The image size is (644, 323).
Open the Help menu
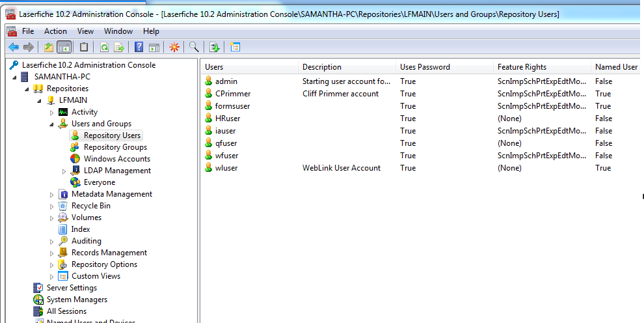click(x=151, y=31)
